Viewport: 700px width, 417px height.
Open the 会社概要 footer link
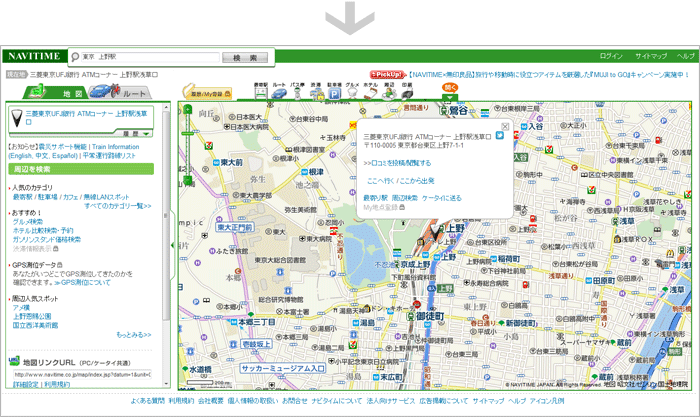[x=211, y=401]
